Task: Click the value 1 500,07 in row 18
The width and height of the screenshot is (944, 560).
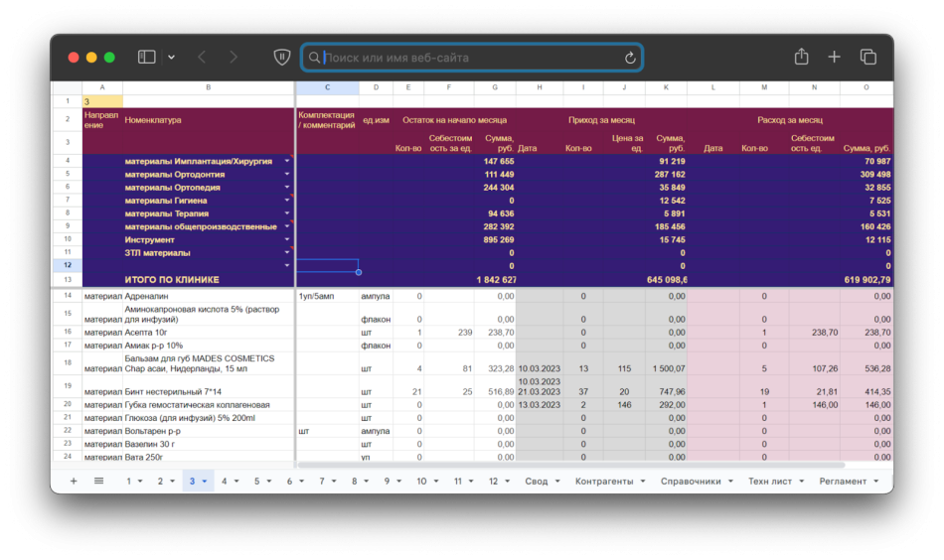Action: tap(667, 368)
